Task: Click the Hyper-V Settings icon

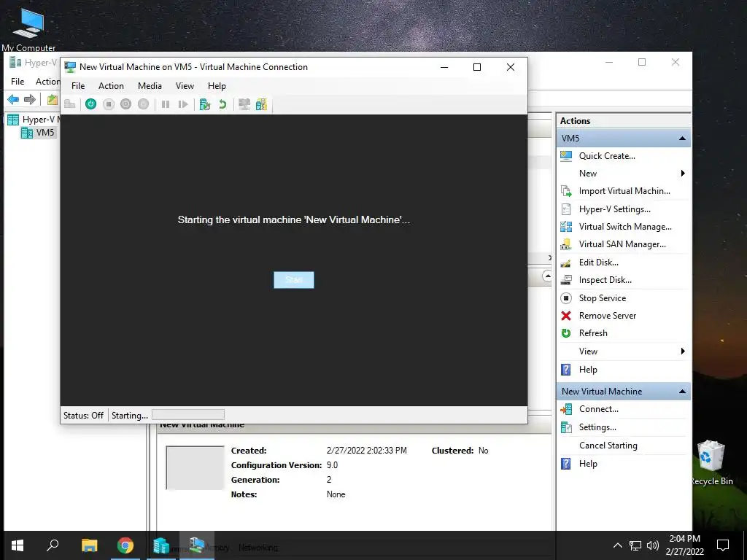Action: pyautogui.click(x=566, y=209)
